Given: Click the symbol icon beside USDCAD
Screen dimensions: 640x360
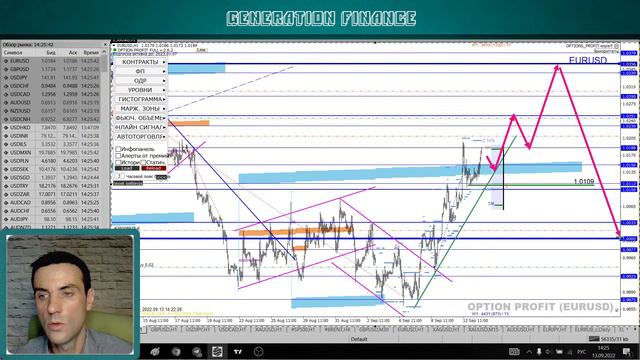Looking at the screenshot, I should coord(6,94).
